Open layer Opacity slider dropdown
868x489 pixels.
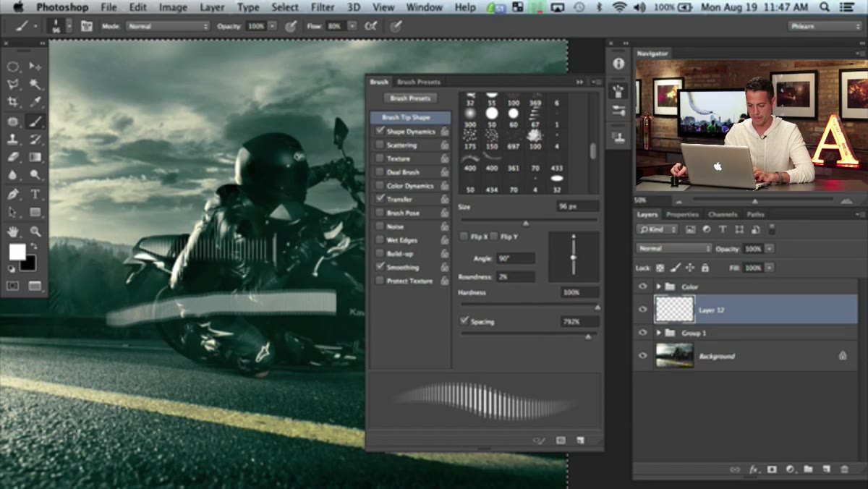[769, 248]
